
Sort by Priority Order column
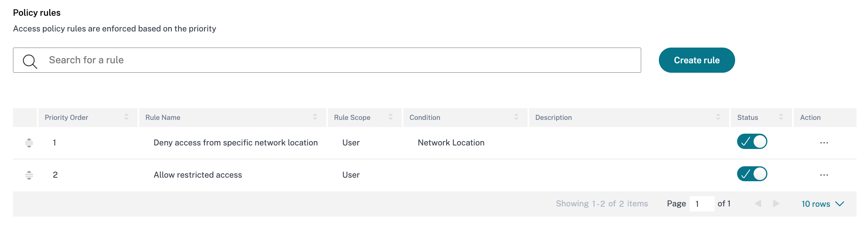pyautogui.click(x=126, y=117)
